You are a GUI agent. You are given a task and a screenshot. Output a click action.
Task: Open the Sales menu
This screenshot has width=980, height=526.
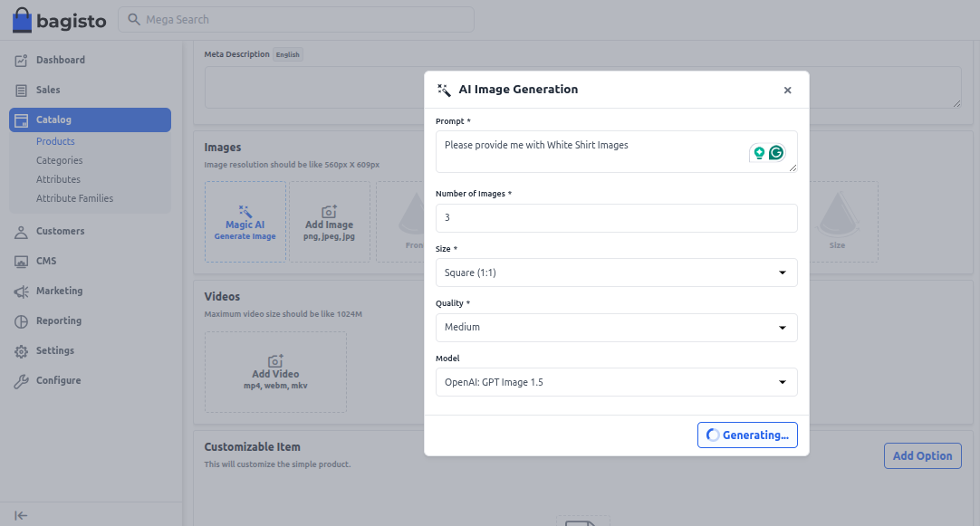point(48,90)
